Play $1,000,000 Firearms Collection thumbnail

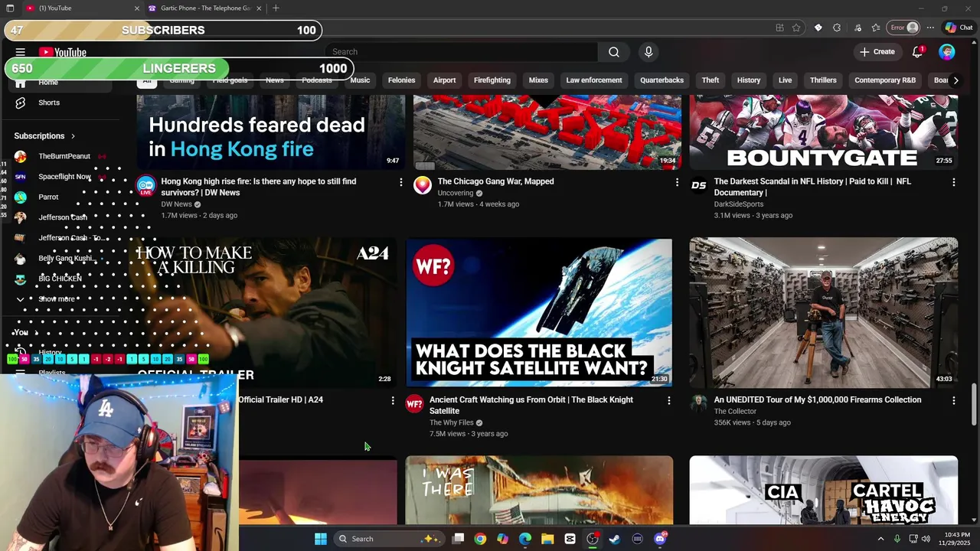[x=823, y=312]
